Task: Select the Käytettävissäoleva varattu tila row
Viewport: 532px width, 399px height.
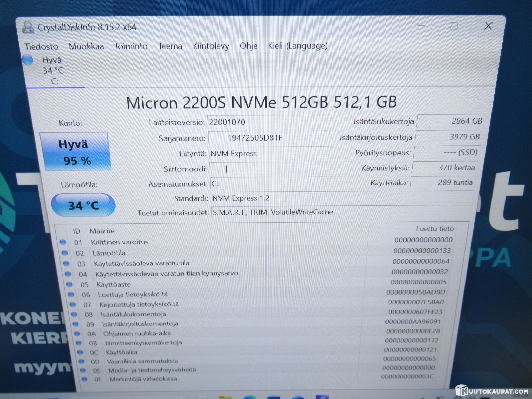Action: 257,262
